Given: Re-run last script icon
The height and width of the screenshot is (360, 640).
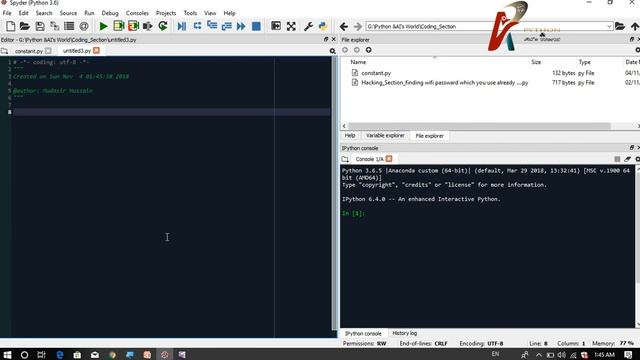Looking at the screenshot, I should pyautogui.click(x=162, y=26).
